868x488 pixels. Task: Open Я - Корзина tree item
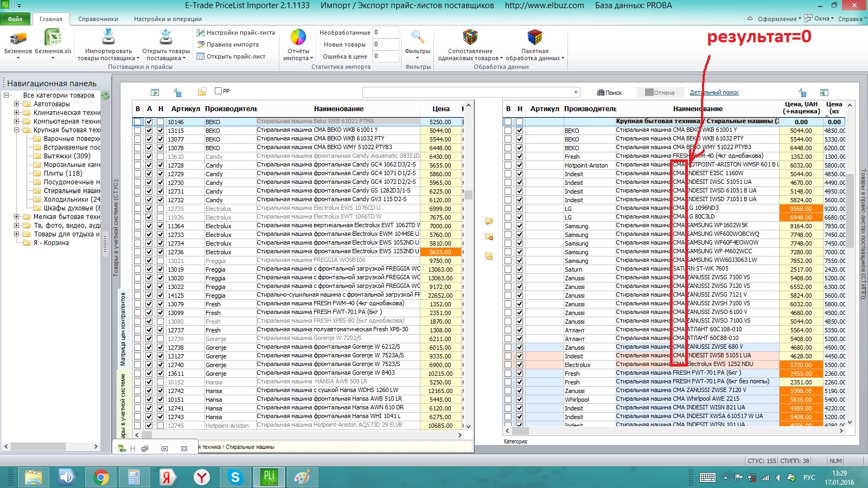(51, 243)
